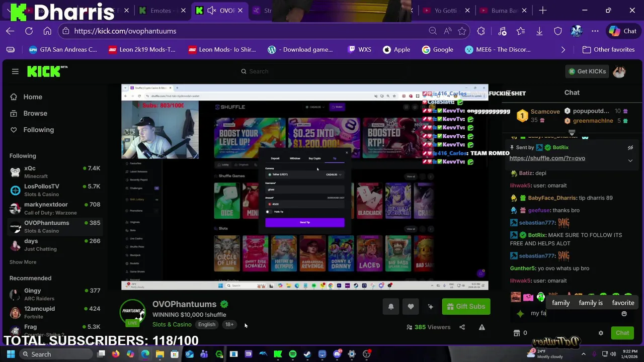The width and height of the screenshot is (644, 362).
Task: Open markynextdoor channel in sidebar
Action: 55,209
